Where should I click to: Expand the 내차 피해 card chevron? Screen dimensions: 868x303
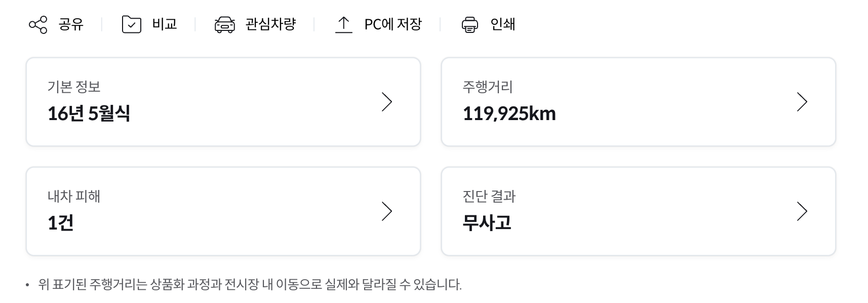[387, 211]
